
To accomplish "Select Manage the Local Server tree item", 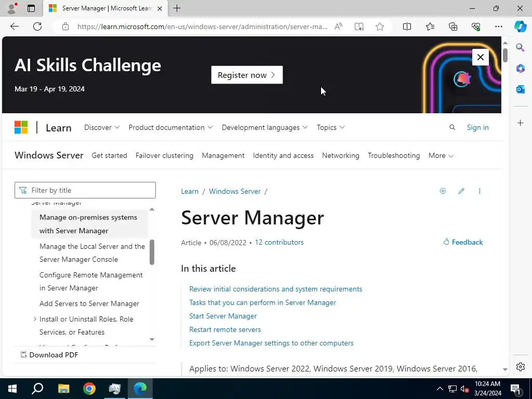I will click(x=92, y=253).
